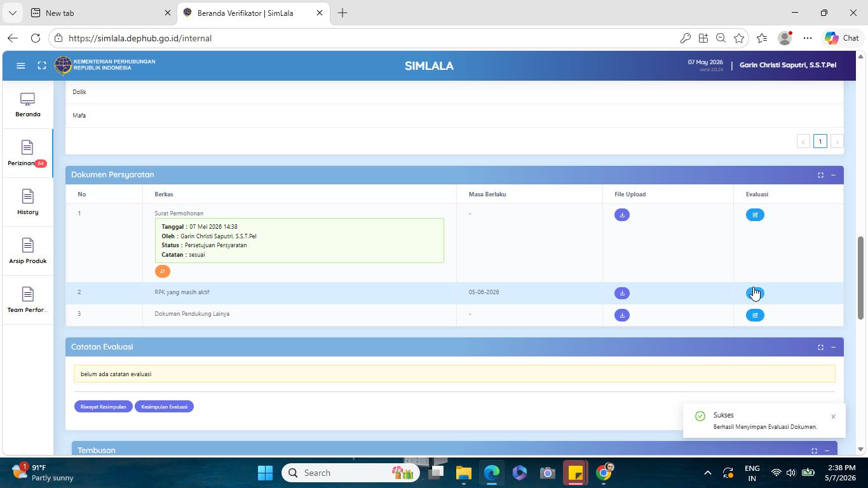Click the Riwayat Kesimpulan button
Screen dimensions: 868x488
pyautogui.click(x=103, y=407)
